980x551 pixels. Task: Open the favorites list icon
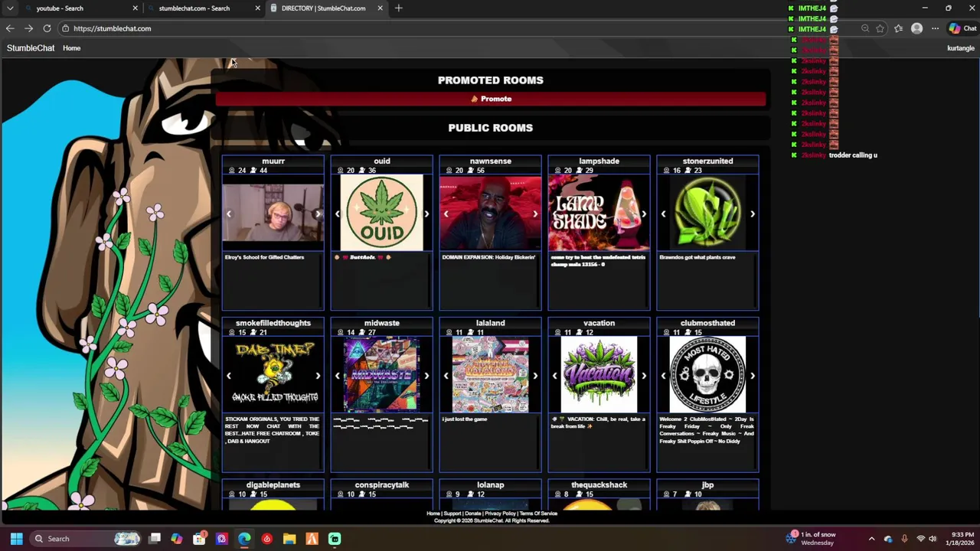coord(898,28)
